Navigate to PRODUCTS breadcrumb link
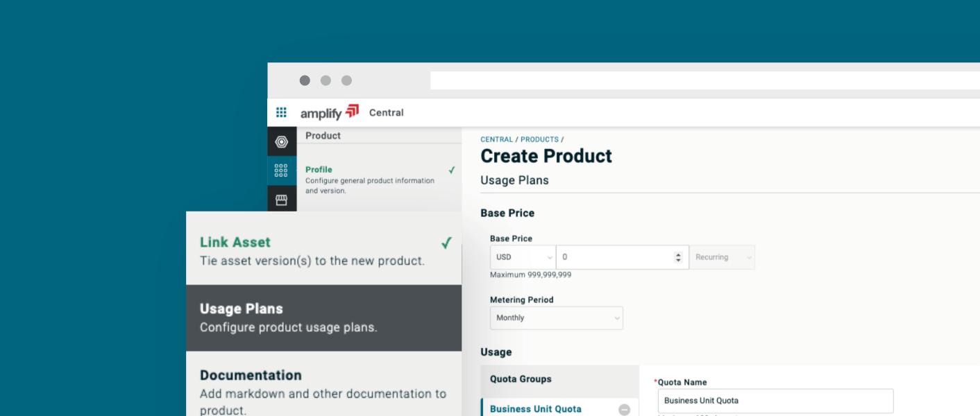Screen dimensions: 980x416 pos(539,139)
